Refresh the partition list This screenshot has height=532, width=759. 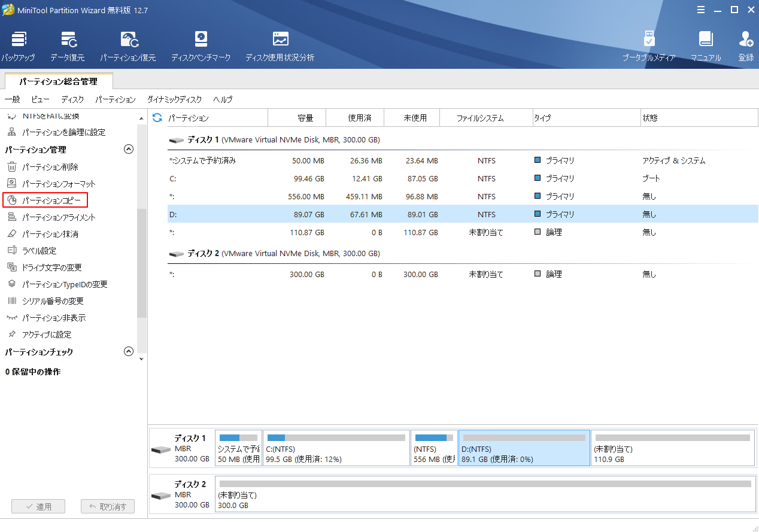click(156, 118)
